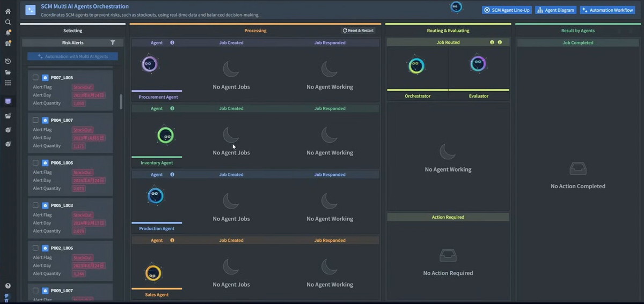Tick the checkbox for alert P007_L005
The image size is (644, 304).
tap(36, 77)
